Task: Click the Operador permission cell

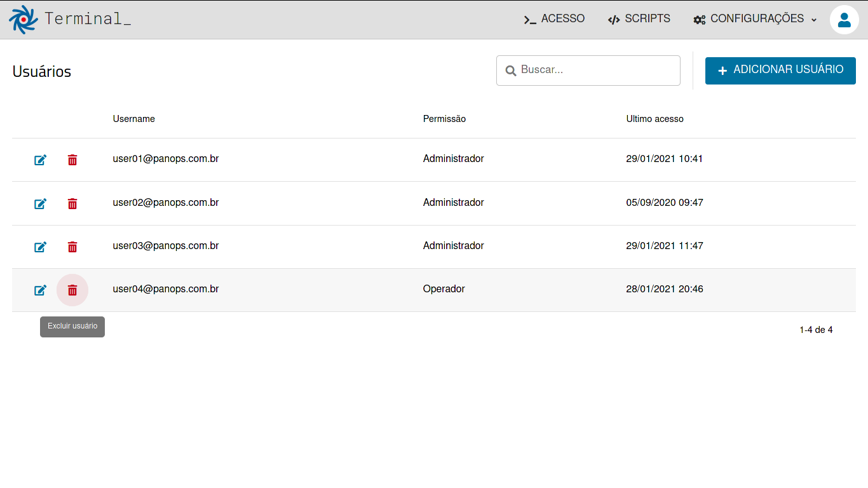Action: 444,289
